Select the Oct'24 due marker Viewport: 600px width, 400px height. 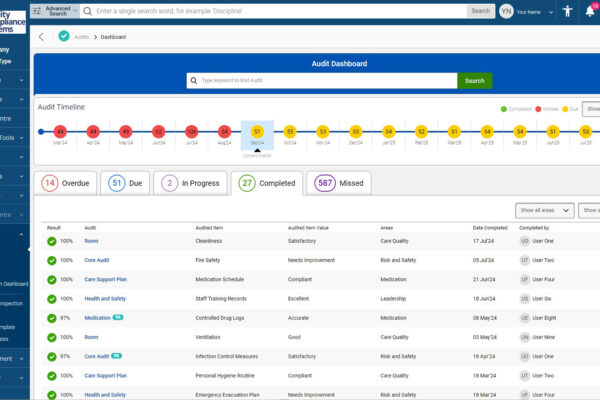(290, 132)
